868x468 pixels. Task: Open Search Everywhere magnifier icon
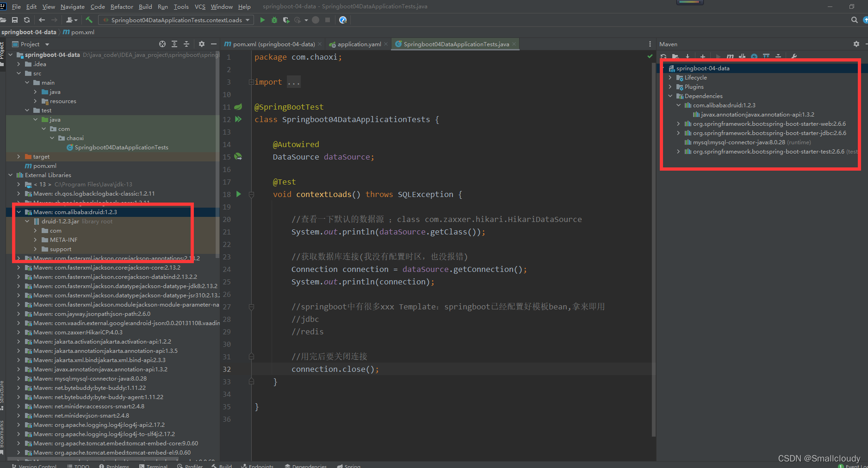point(854,20)
